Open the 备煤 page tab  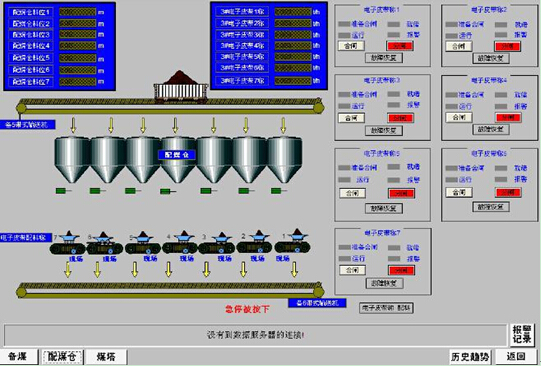pos(19,356)
